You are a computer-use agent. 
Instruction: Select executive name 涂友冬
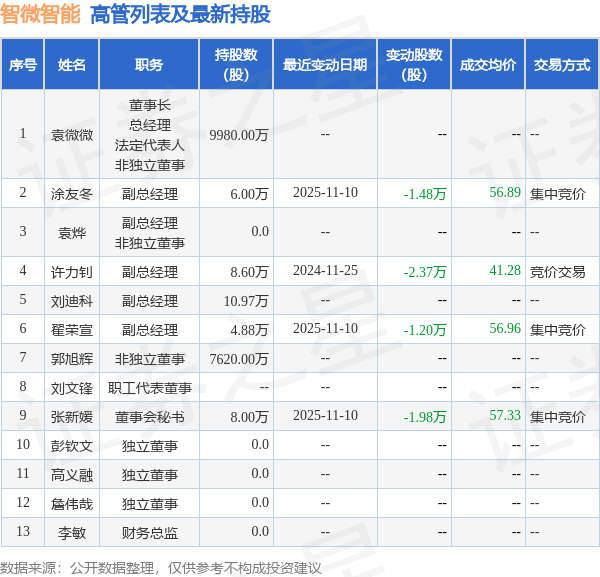click(72, 194)
